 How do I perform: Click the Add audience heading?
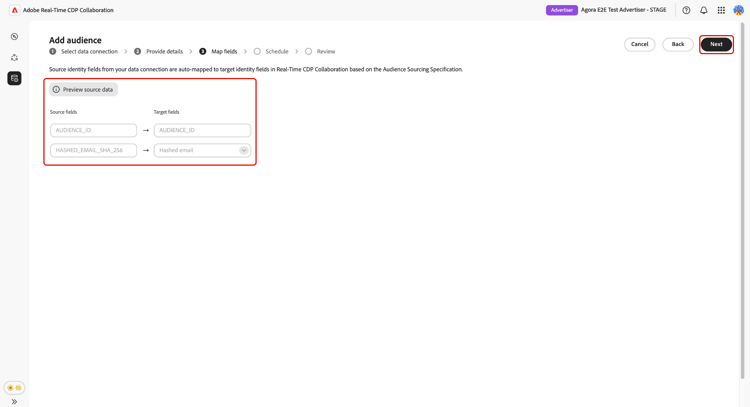75,40
